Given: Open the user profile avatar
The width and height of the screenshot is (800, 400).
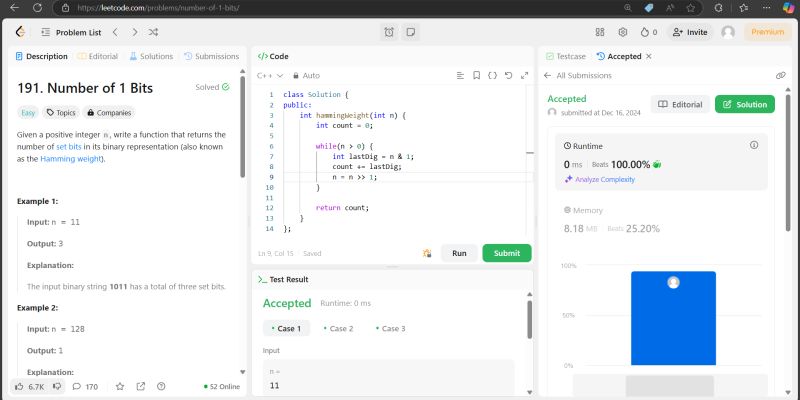Looking at the screenshot, I should pyautogui.click(x=728, y=32).
